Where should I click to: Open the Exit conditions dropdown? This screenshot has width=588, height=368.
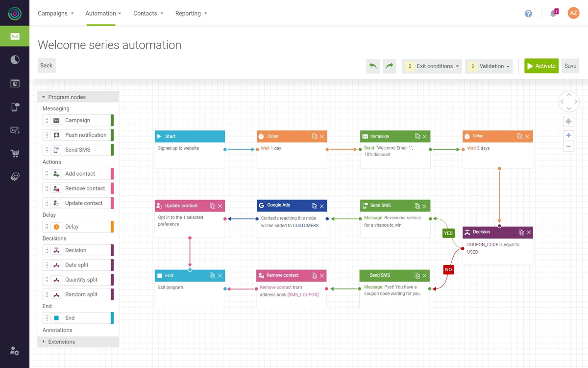click(432, 66)
